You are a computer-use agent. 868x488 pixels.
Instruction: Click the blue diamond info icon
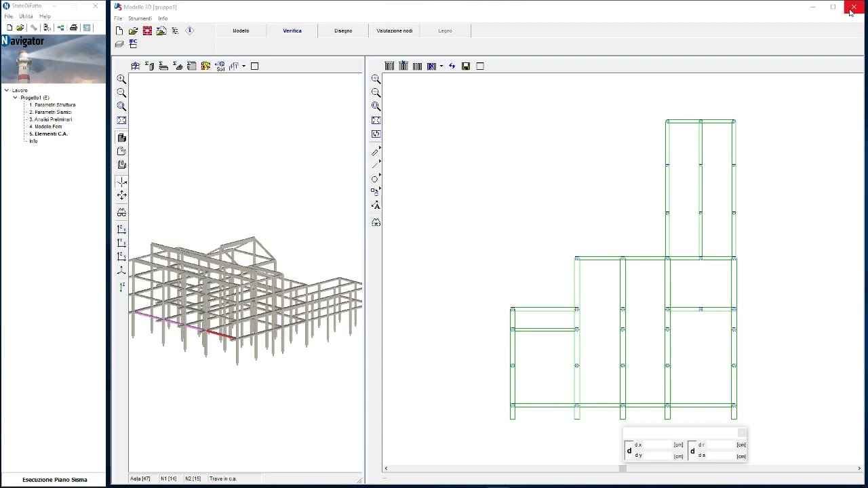[190, 30]
